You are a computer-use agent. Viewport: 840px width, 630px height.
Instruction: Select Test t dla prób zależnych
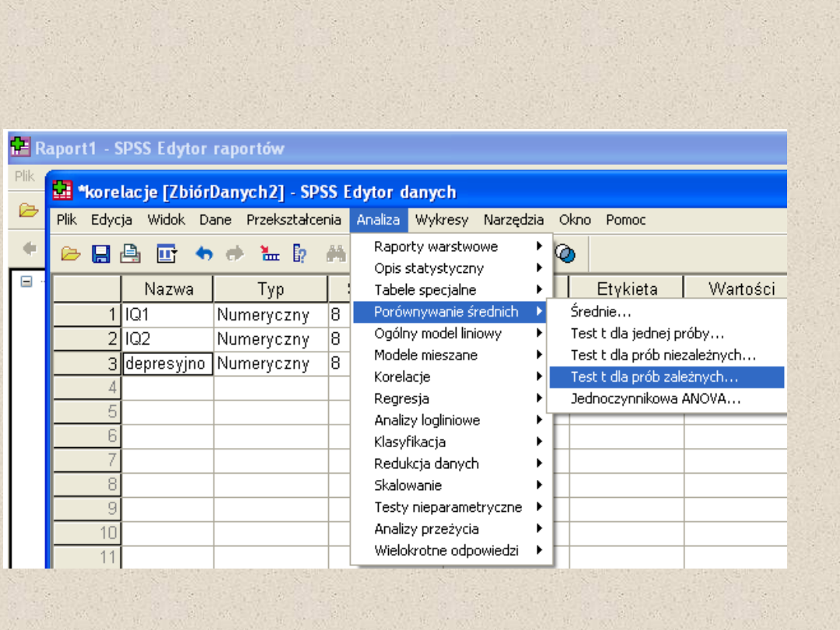654,376
